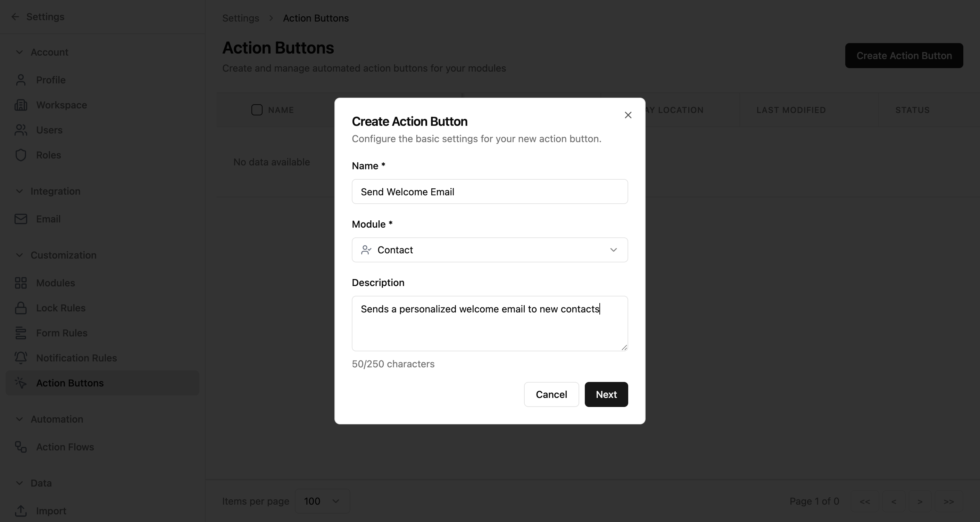Click the Name input field
Viewport: 980px width, 522px height.
490,191
